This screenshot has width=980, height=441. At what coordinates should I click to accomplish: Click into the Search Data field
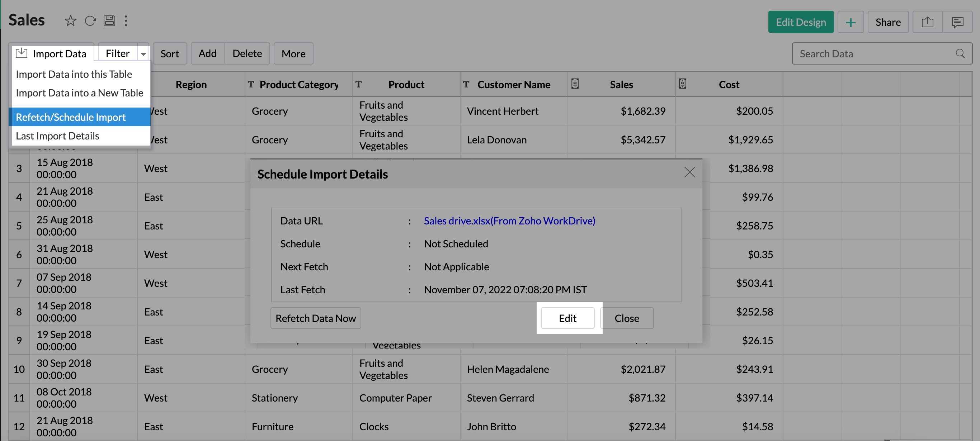(x=871, y=54)
